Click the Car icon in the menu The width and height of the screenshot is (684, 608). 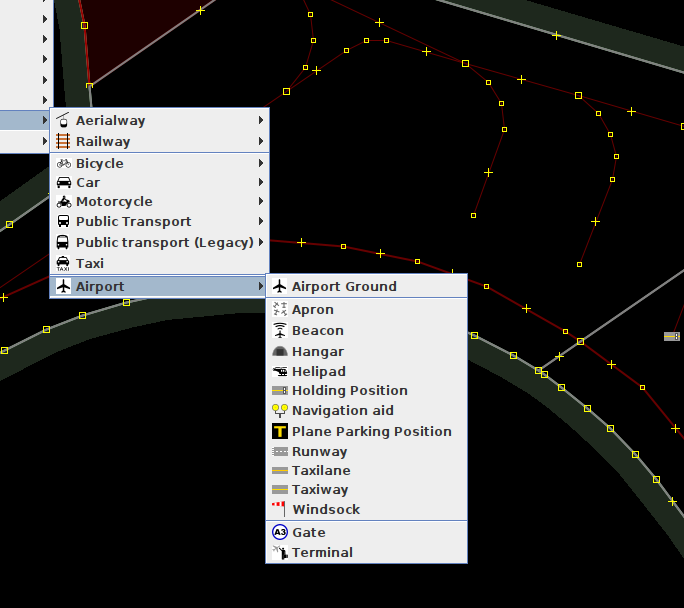pos(64,182)
